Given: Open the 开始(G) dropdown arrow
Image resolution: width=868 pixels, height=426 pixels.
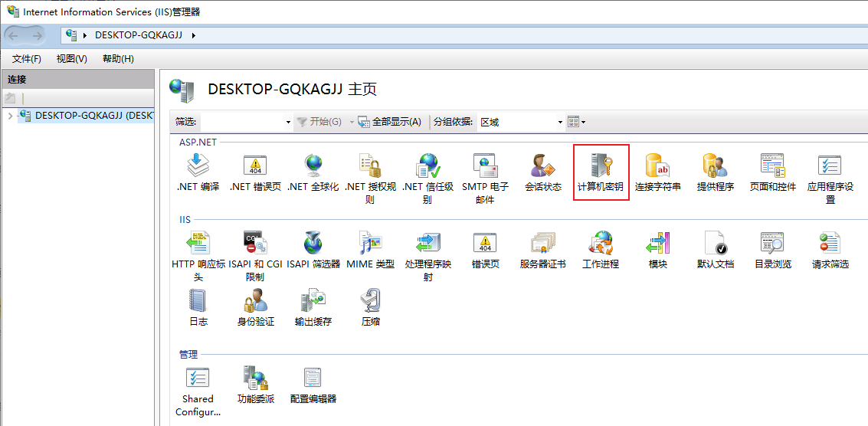Looking at the screenshot, I should [351, 122].
